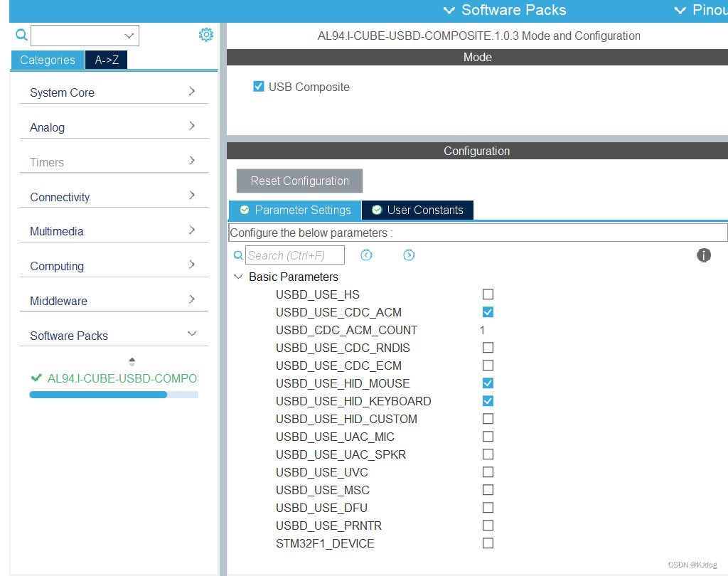Enable USBD_USE_HID_CUSTOM checkbox

point(488,419)
